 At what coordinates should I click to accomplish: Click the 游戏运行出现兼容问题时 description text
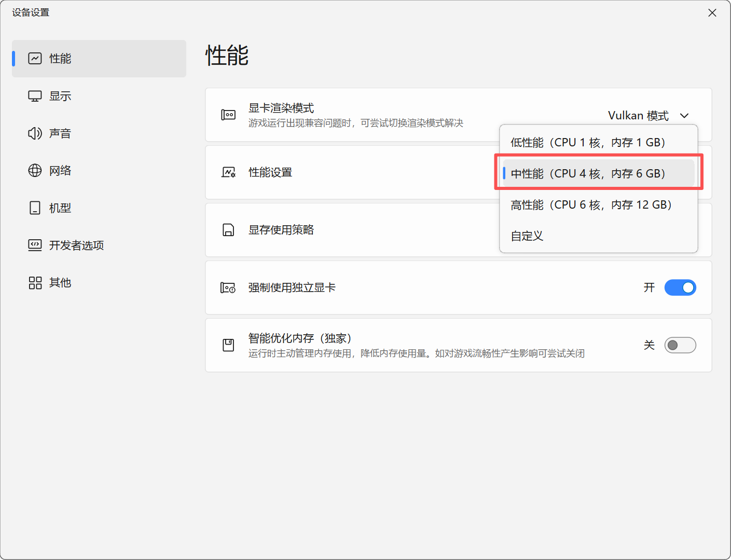356,123
